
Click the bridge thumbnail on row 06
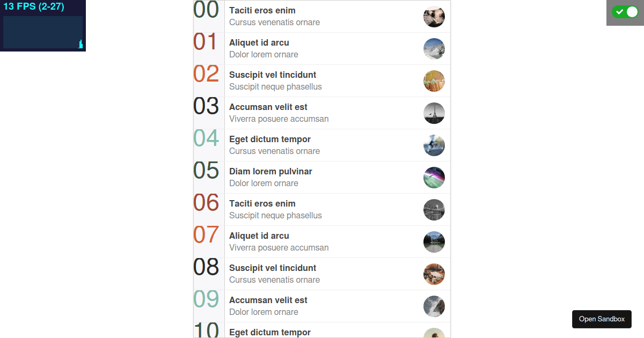click(434, 210)
